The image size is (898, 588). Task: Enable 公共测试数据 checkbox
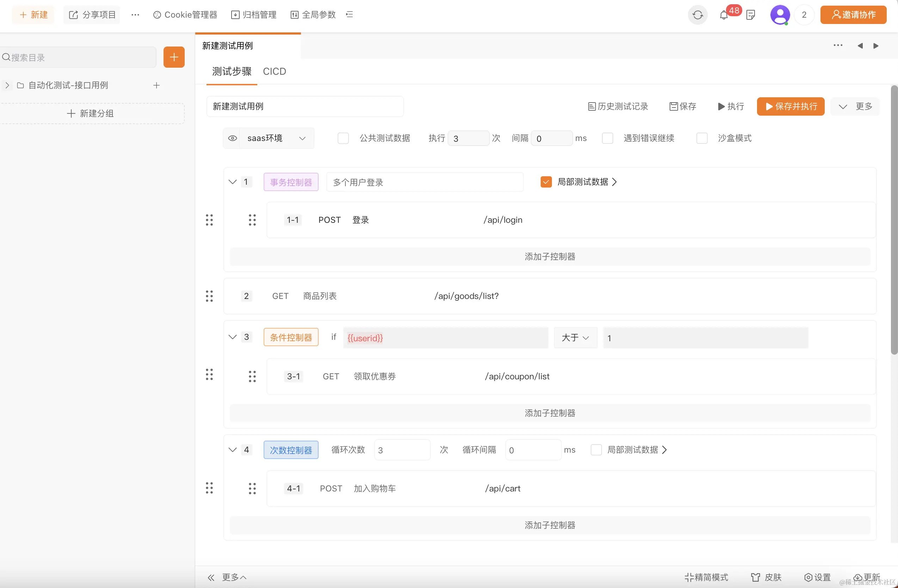[x=343, y=139]
